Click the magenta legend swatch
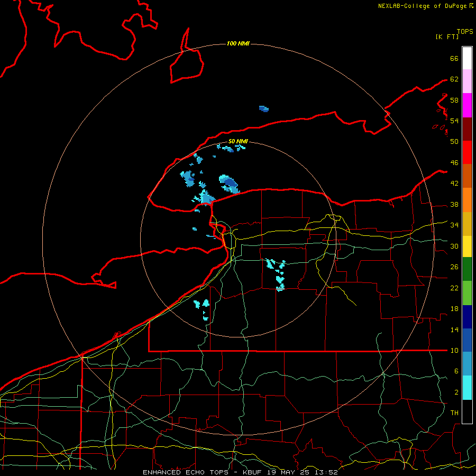The image size is (476, 476). (467, 105)
